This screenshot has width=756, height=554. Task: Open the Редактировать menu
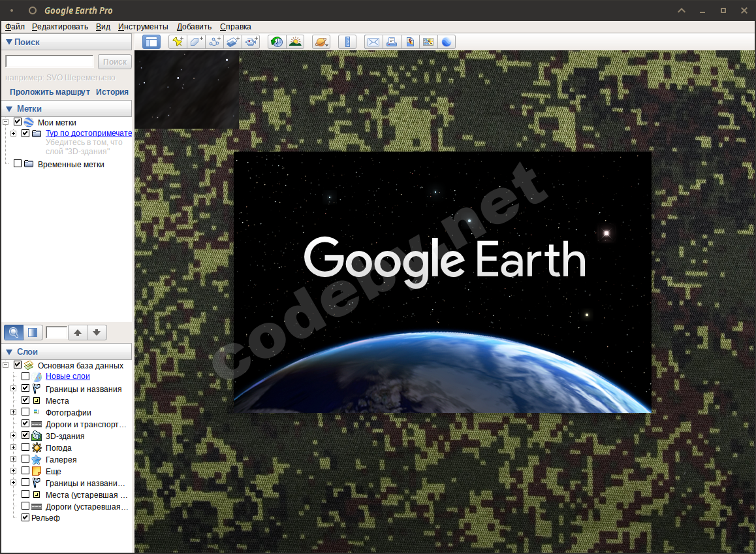click(60, 27)
